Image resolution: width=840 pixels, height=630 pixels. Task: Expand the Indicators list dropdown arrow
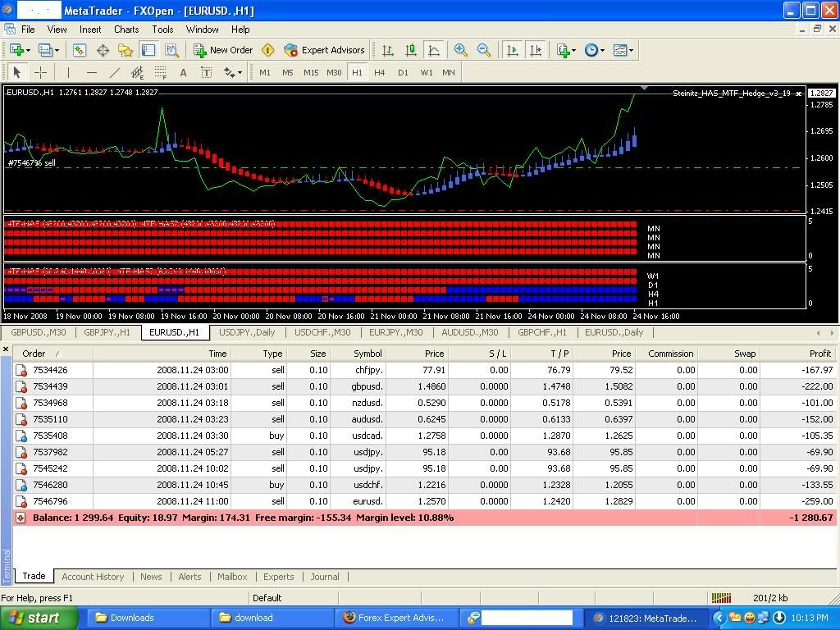click(573, 50)
